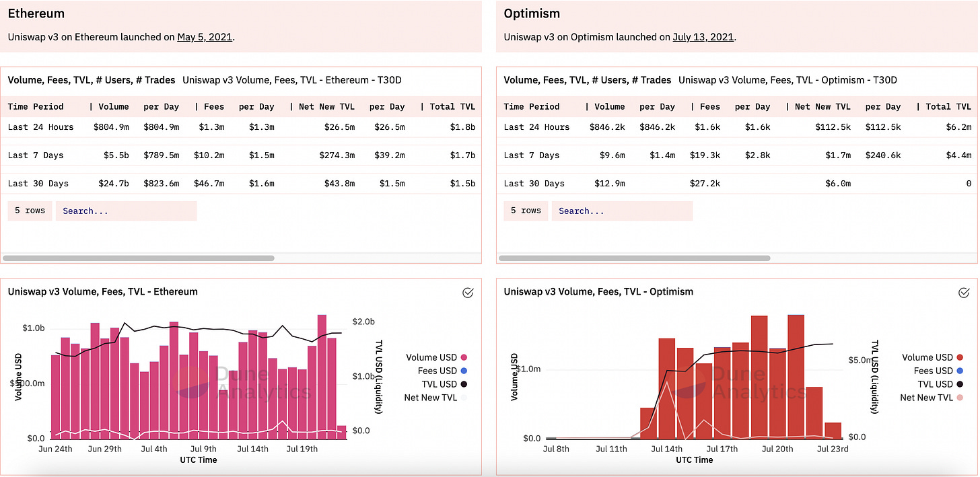The height and width of the screenshot is (477, 980).
Task: Toggle TVL USD series in Optimism legend
Action: 940,384
